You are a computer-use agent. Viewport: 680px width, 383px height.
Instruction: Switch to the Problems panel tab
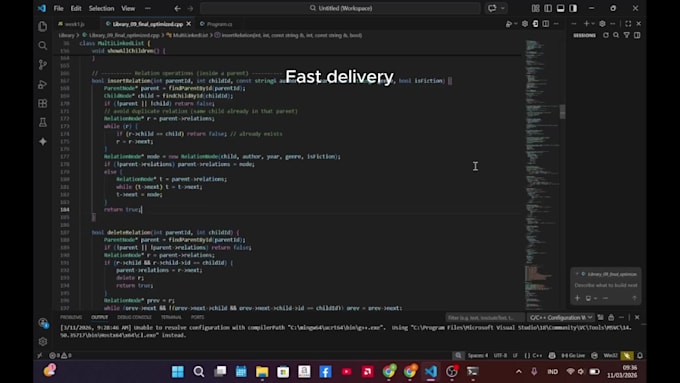[x=71, y=317]
